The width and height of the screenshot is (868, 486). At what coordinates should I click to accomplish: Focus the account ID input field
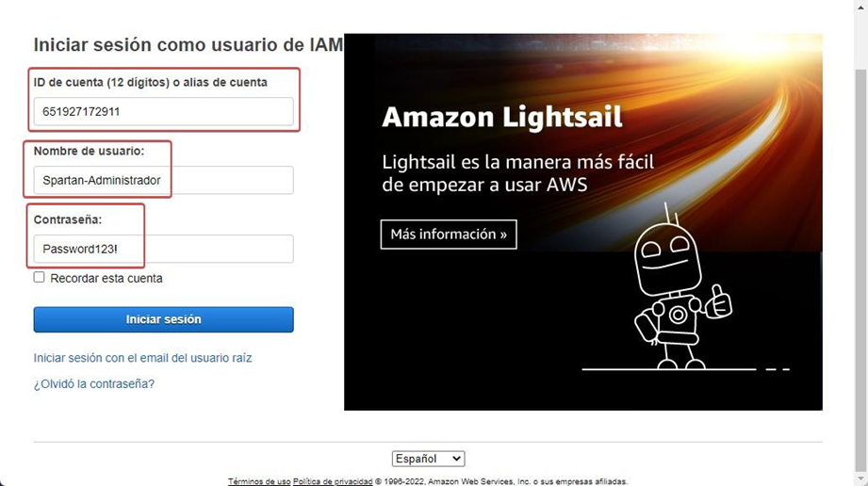pos(163,111)
